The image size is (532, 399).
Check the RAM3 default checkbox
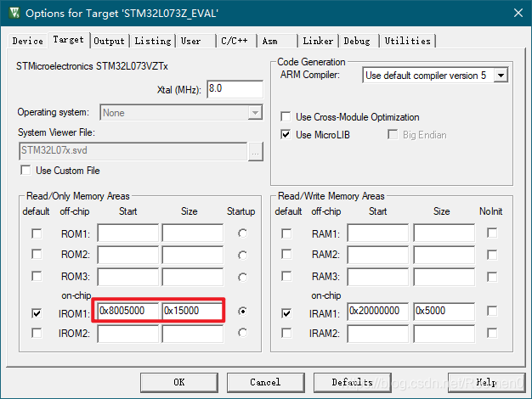click(x=286, y=276)
